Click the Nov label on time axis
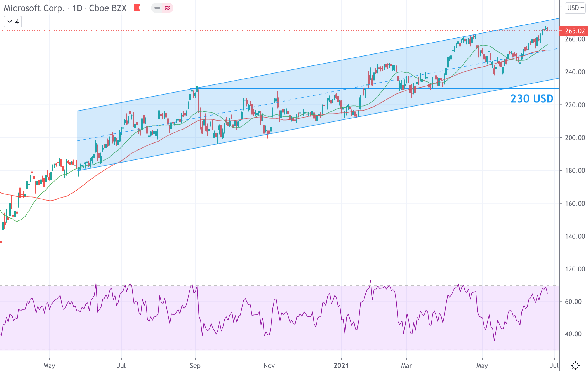The height and width of the screenshot is (371, 588). coord(269,366)
